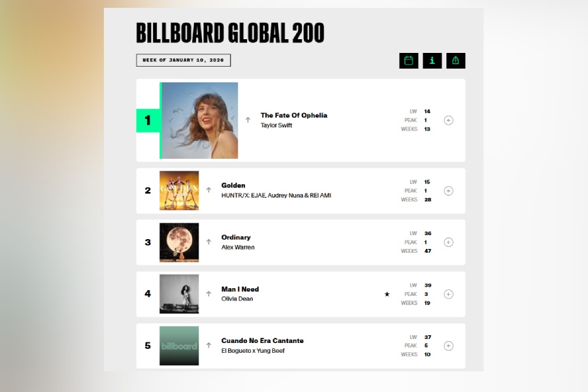The image size is (588, 392).
Task: Click the star award icon on Man I Need
Action: [387, 294]
